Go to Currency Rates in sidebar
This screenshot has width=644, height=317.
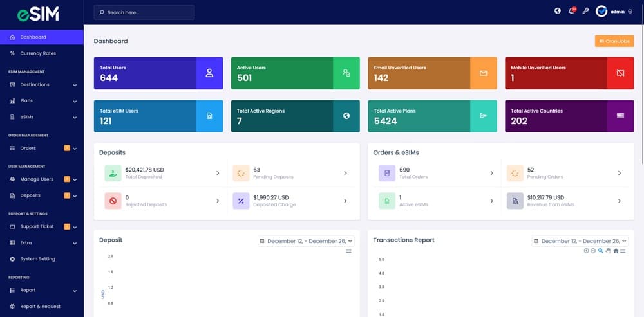point(37,53)
